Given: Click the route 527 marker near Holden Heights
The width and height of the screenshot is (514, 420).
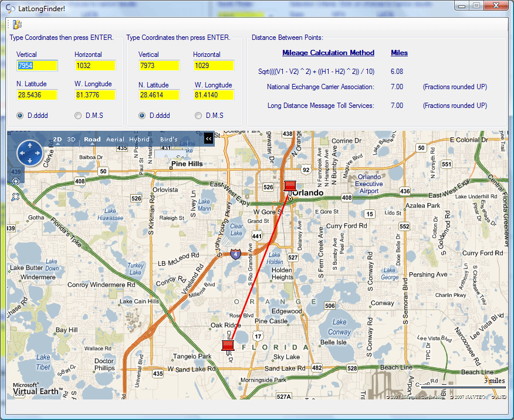Looking at the screenshot, I should click(293, 258).
